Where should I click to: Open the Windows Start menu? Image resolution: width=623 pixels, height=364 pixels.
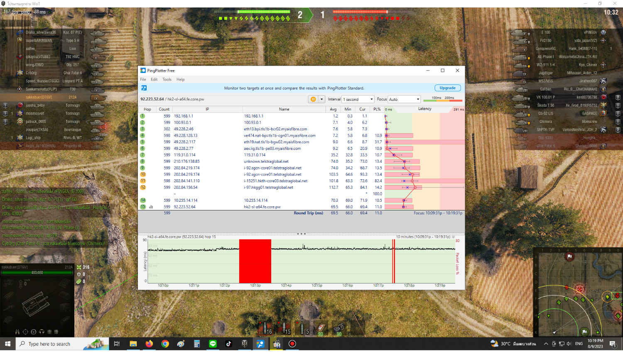(7, 344)
